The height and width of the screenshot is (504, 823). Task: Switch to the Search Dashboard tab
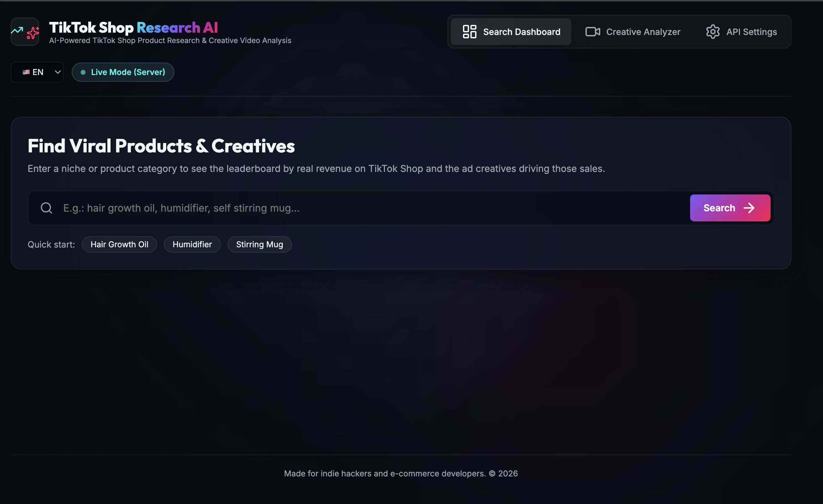click(x=511, y=32)
